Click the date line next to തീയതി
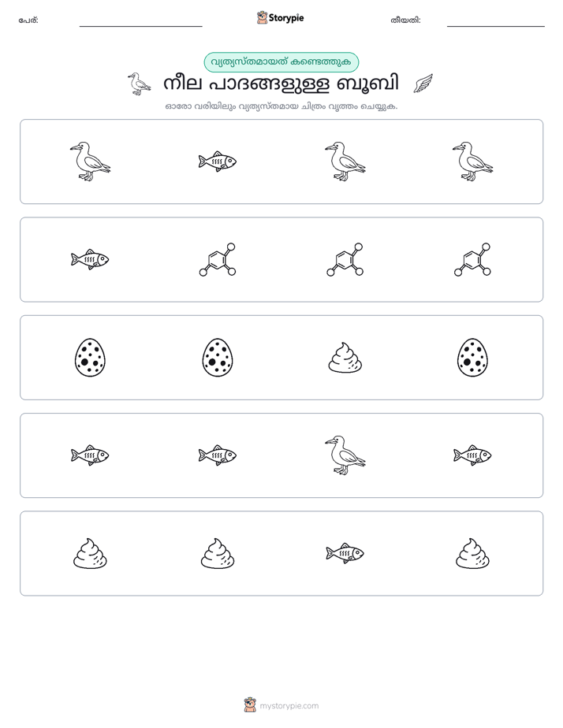 coord(496,21)
